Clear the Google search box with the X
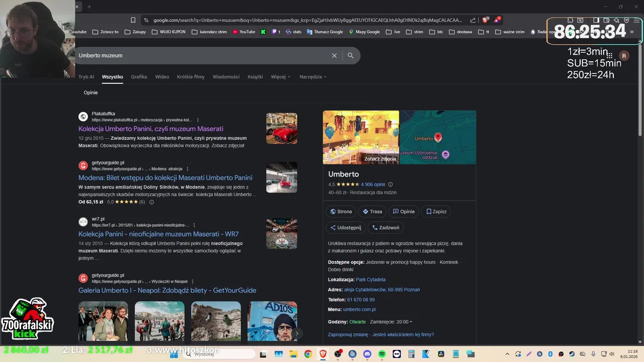This screenshot has width=644, height=362. [x=334, y=56]
